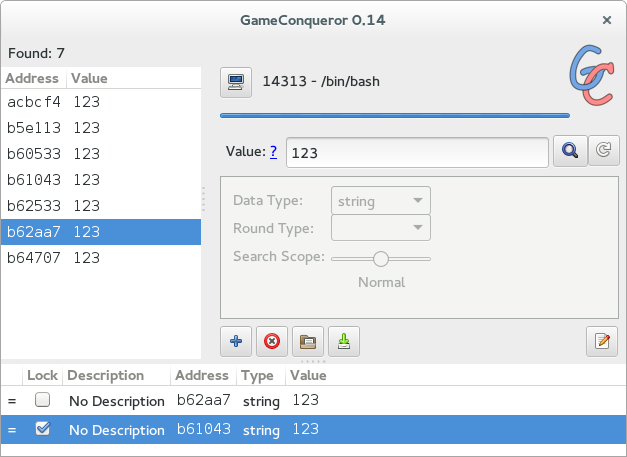Select result row b64707
The height and width of the screenshot is (457, 627).
click(x=101, y=258)
